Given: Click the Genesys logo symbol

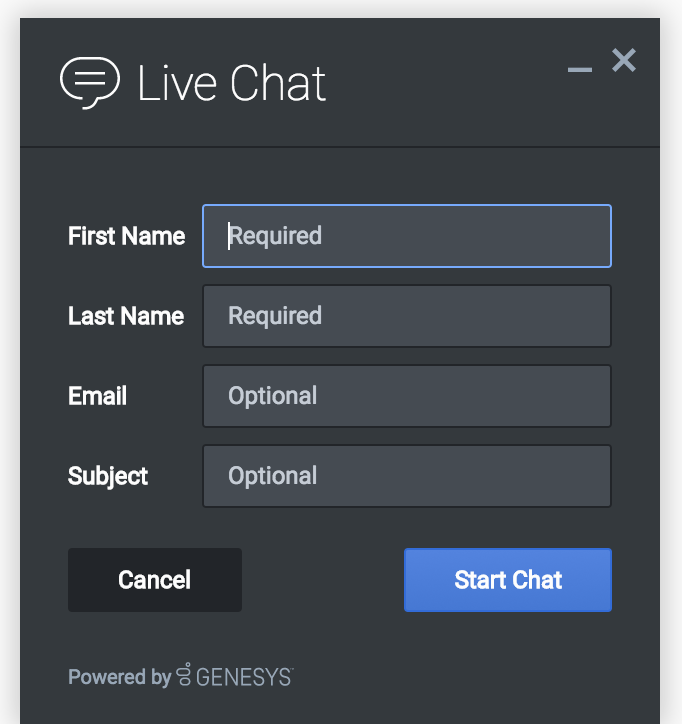Looking at the screenshot, I should point(184,677).
